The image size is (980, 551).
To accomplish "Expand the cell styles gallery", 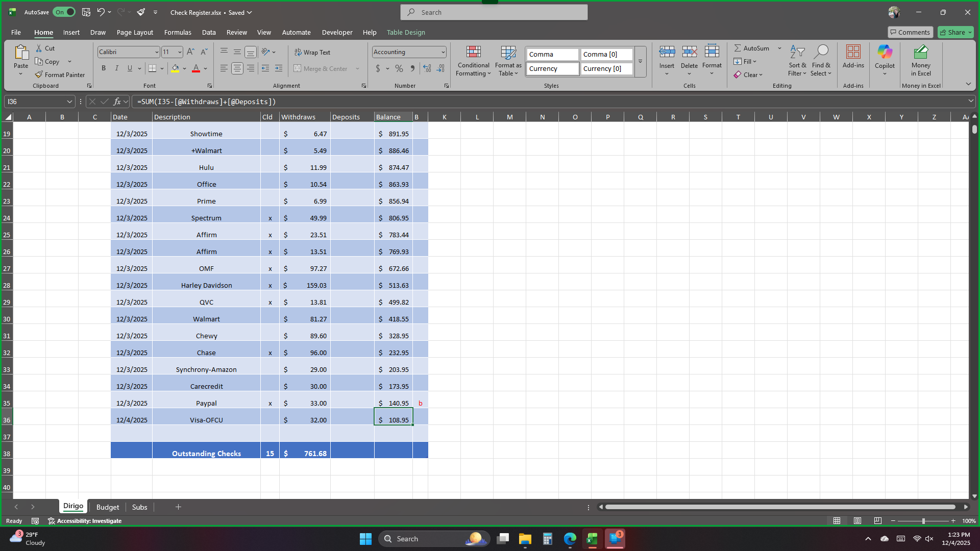I will click(640, 61).
